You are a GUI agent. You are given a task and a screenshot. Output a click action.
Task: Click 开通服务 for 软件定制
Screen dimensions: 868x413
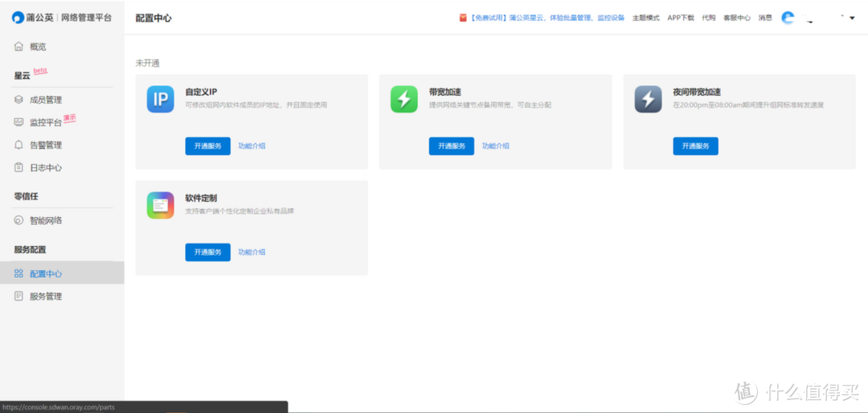pyautogui.click(x=207, y=252)
